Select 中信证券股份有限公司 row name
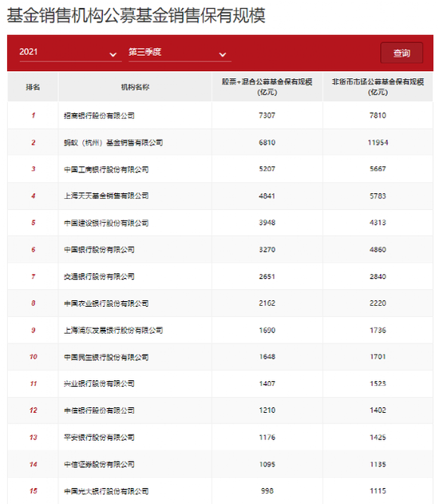This screenshot has height=504, width=439. click(x=99, y=464)
